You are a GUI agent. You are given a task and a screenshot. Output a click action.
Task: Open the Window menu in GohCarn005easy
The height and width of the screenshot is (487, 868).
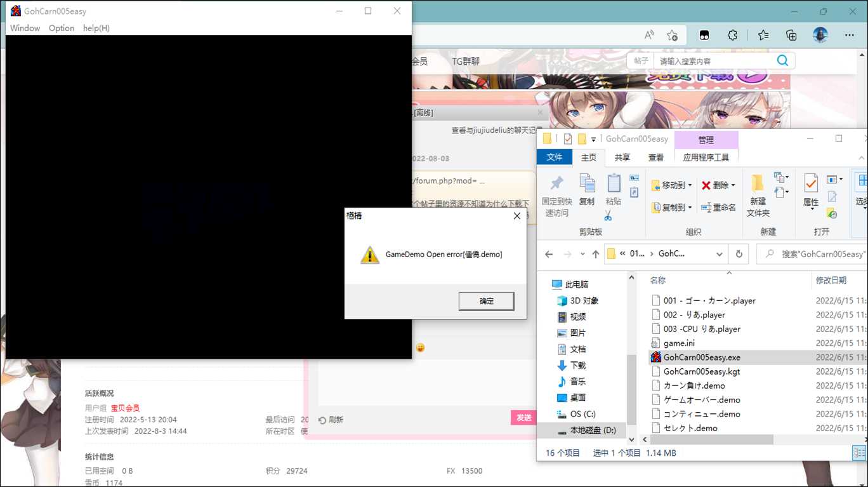point(25,28)
